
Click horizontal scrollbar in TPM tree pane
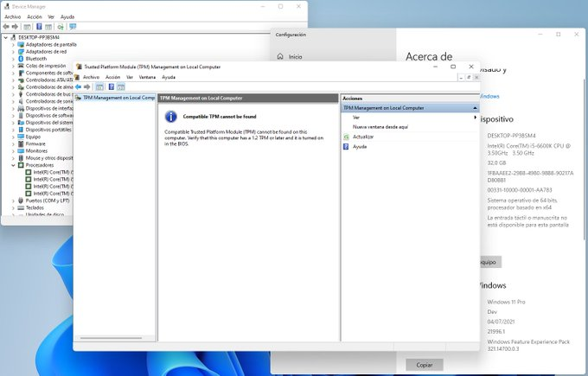[x=111, y=338]
